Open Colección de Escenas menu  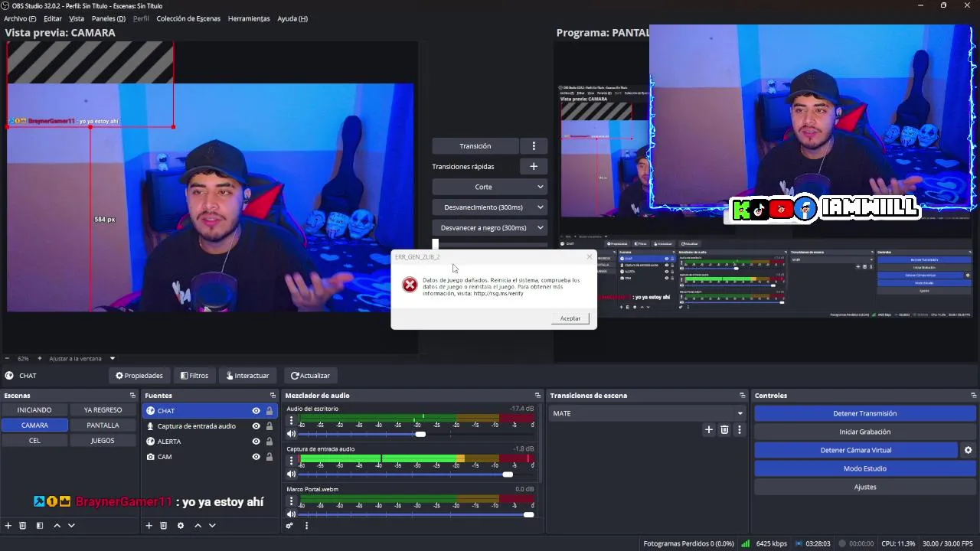(188, 18)
